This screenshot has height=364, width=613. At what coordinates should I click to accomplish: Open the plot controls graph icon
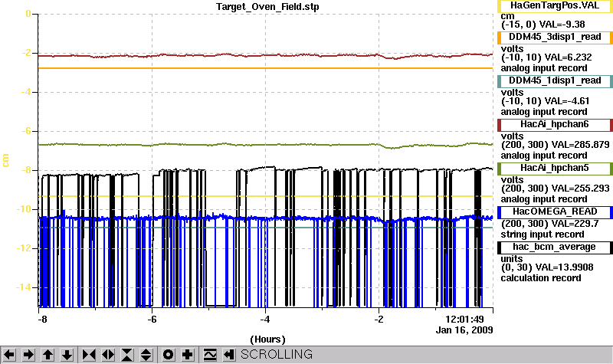coord(210,355)
